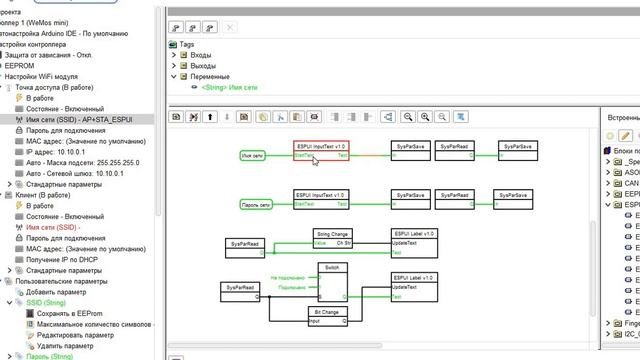Click the board properties icon after the arrows
Image resolution: width=640 pixels, height=360 pixels.
(244, 117)
